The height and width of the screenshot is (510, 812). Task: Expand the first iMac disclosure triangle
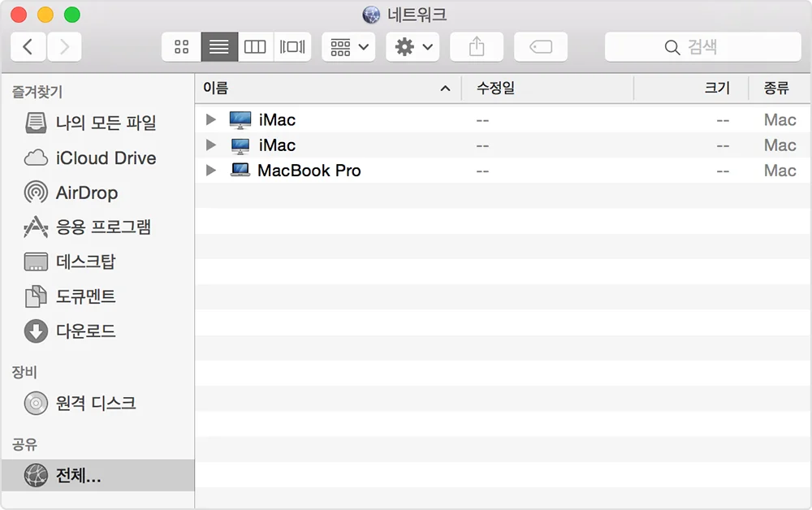[211, 120]
